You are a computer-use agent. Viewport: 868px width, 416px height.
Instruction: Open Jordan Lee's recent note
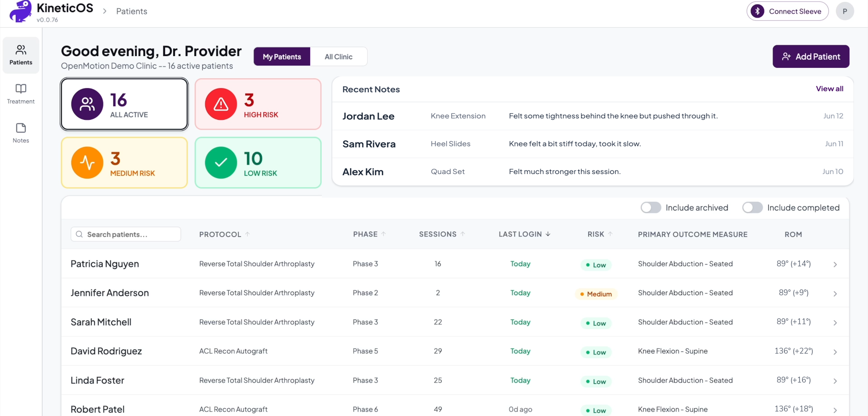pyautogui.click(x=593, y=116)
